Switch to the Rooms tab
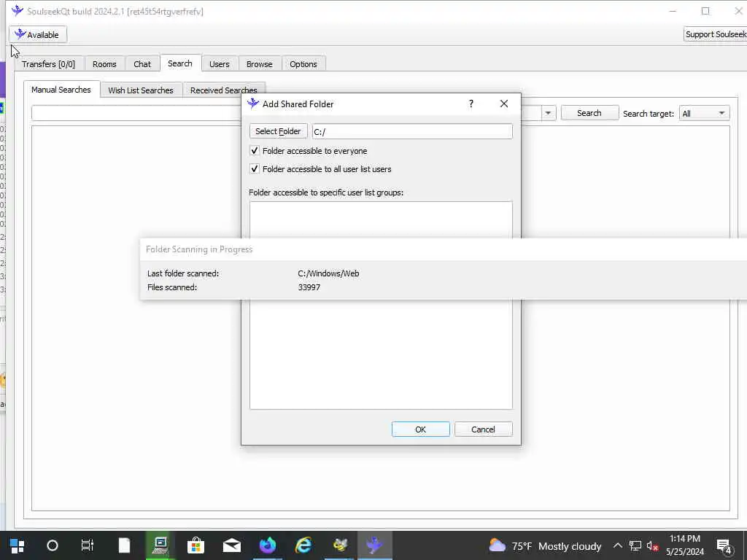This screenshot has width=747, height=560. (x=104, y=64)
